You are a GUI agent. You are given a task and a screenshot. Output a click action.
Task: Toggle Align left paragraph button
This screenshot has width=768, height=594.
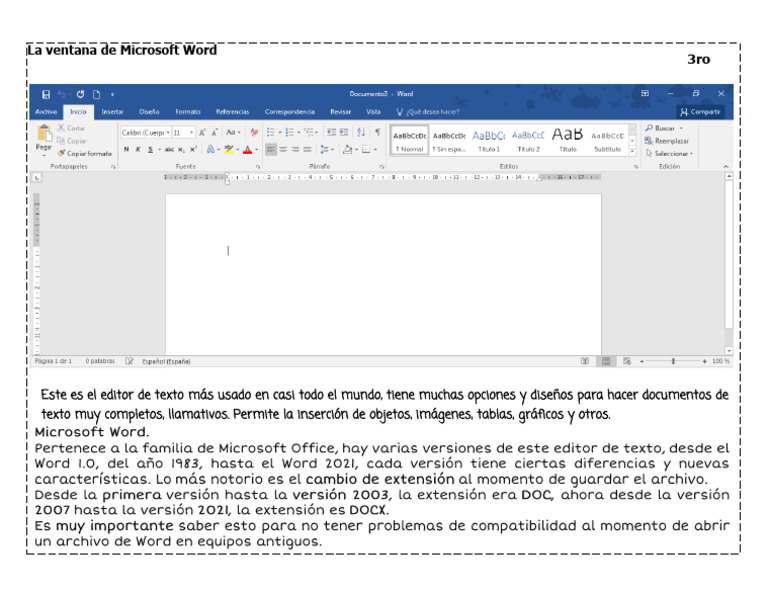(x=271, y=149)
